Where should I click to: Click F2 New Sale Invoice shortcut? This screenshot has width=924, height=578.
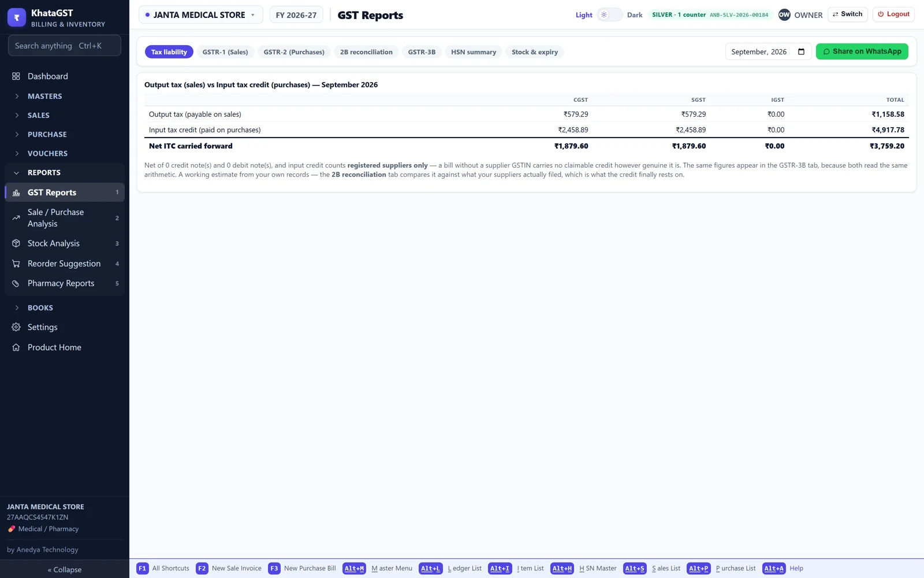coord(229,568)
